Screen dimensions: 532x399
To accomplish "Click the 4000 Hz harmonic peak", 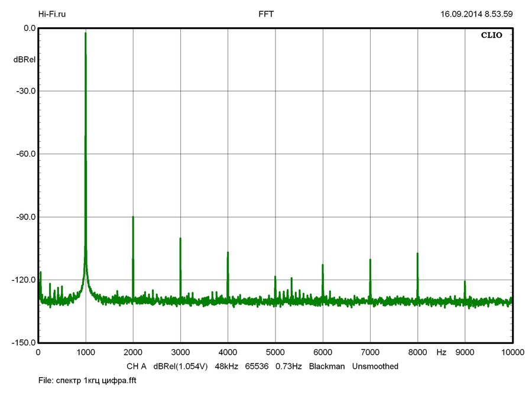I will pyautogui.click(x=228, y=253).
